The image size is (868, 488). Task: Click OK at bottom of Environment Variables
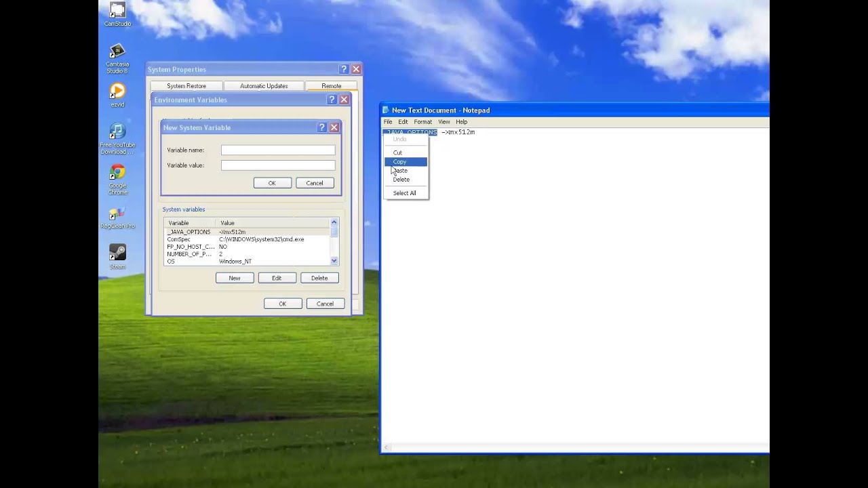click(283, 304)
